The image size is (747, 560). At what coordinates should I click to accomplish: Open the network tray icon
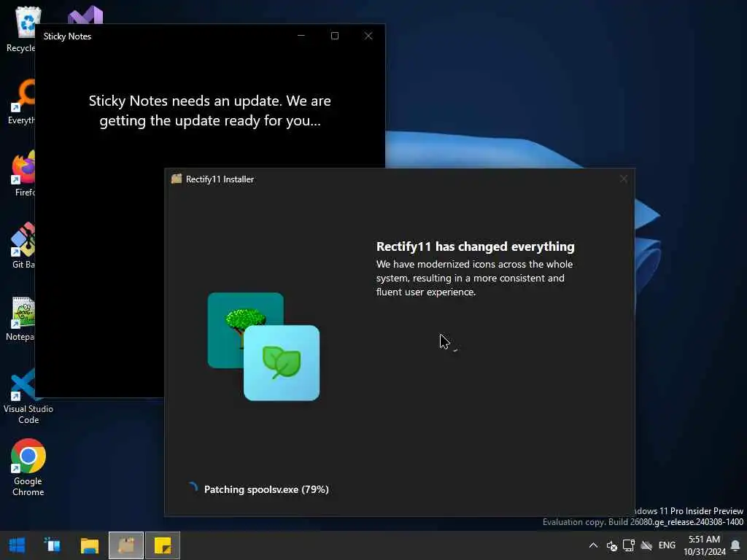628,545
